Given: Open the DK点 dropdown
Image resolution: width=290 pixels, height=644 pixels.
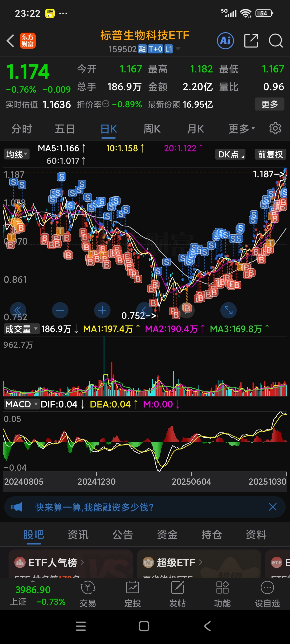Looking at the screenshot, I should 230,154.
